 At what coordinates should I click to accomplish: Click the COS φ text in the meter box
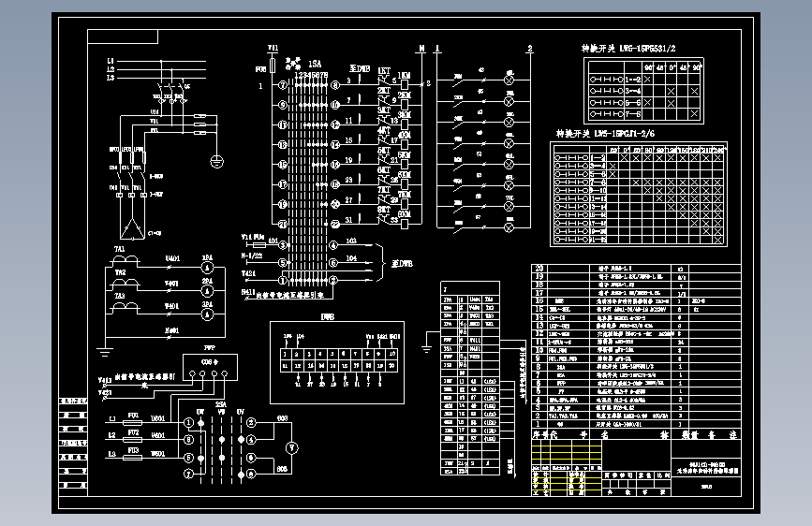coord(210,362)
